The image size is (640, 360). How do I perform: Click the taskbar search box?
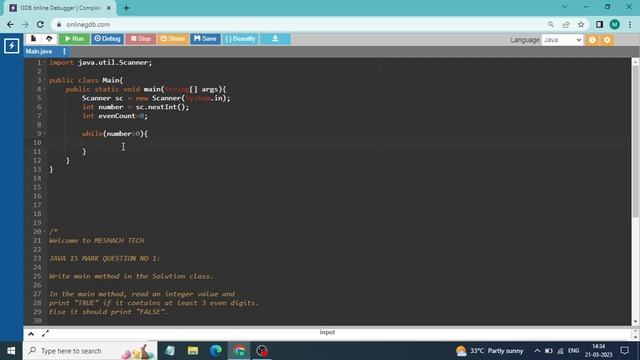[90, 351]
